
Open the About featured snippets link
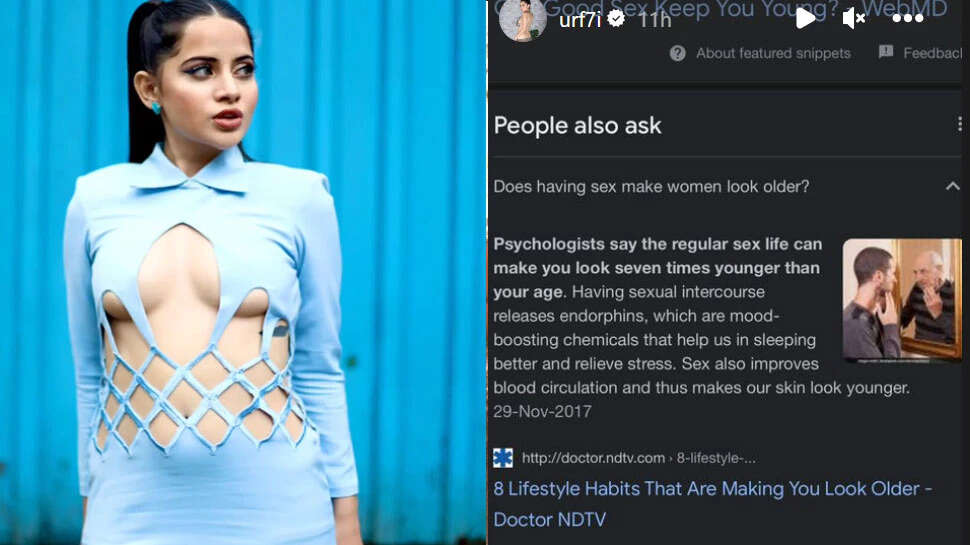pos(773,53)
